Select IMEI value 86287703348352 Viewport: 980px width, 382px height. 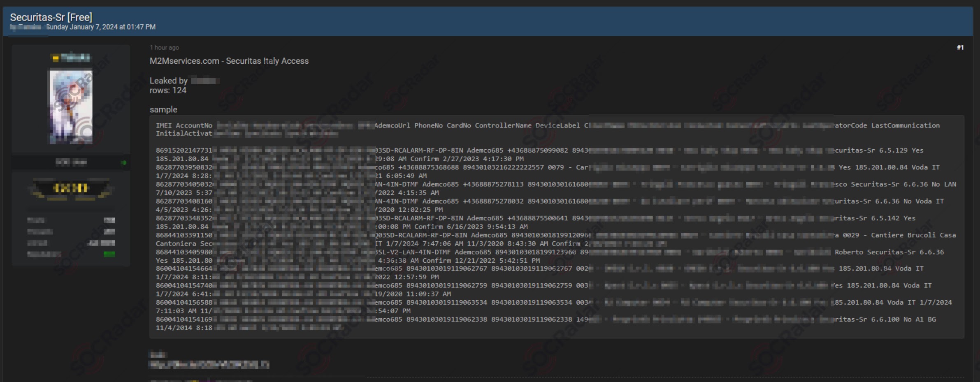tap(184, 218)
